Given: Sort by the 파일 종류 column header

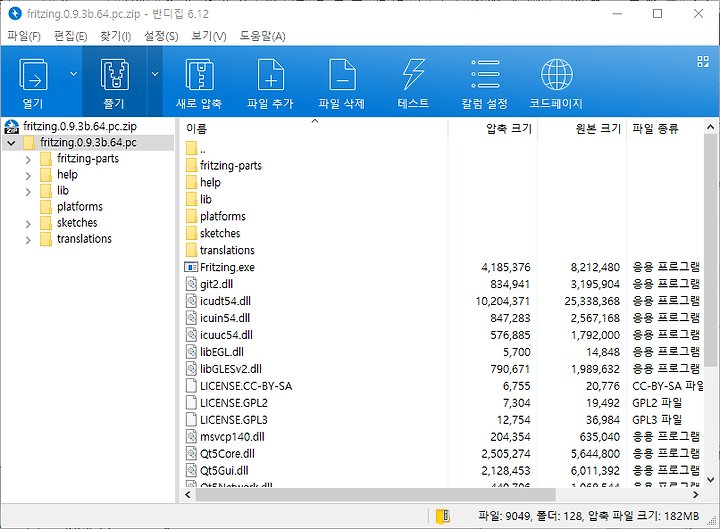Looking at the screenshot, I should [x=665, y=129].
